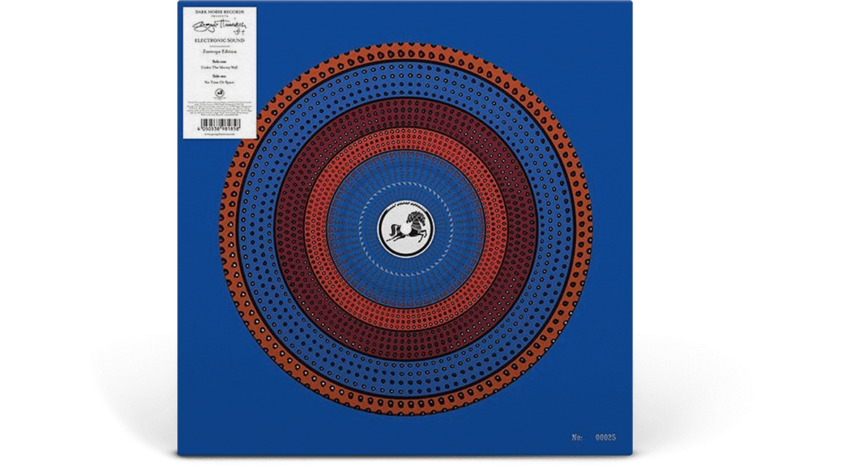Click the 'Side two' label on the sticker

click(218, 76)
